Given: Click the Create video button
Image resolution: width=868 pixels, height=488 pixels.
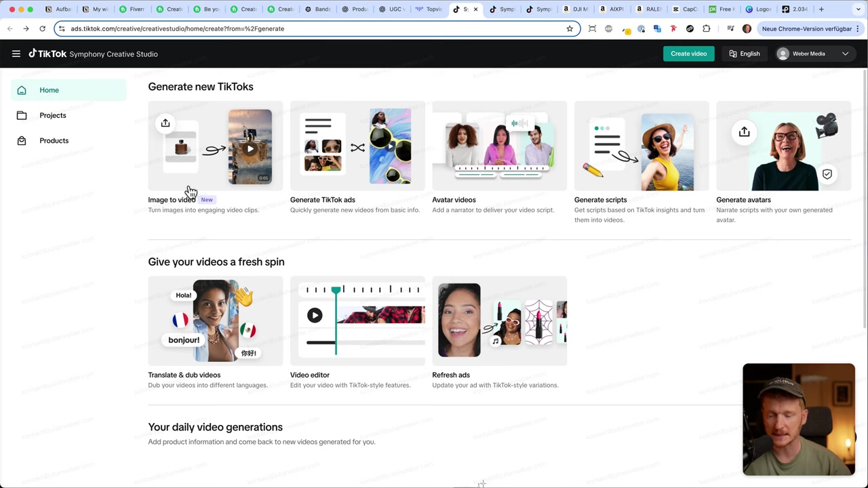Looking at the screenshot, I should pos(688,54).
